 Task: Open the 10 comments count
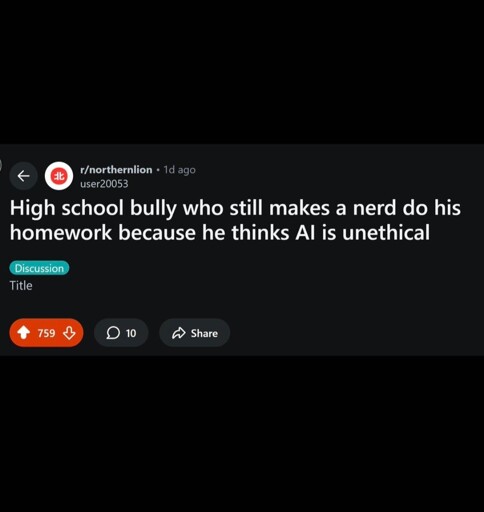(x=131, y=333)
